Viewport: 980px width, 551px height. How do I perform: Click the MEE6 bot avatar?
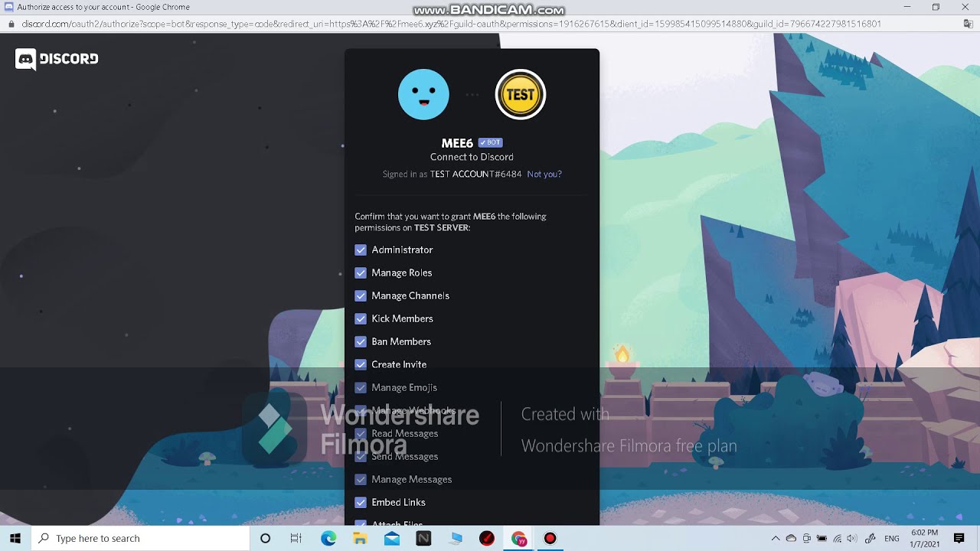click(x=423, y=94)
